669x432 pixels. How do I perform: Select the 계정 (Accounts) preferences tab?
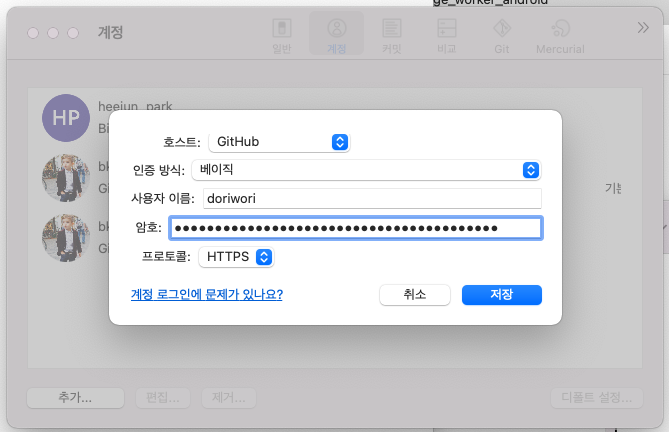336,34
